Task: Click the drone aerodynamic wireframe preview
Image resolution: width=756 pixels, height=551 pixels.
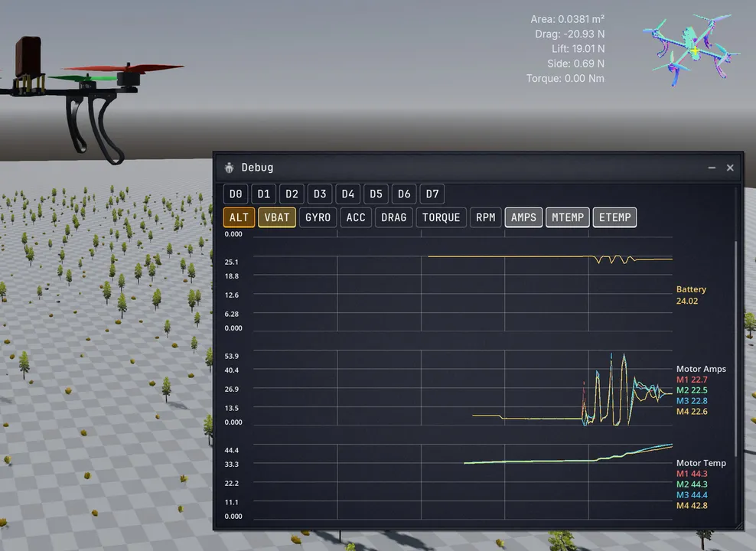Action: pyautogui.click(x=691, y=50)
